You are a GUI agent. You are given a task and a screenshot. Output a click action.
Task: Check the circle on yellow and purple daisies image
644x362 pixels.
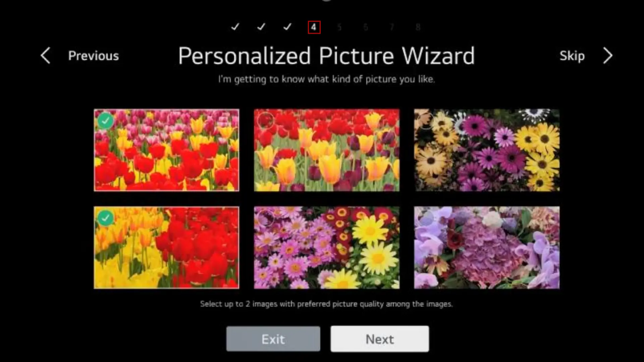point(426,120)
